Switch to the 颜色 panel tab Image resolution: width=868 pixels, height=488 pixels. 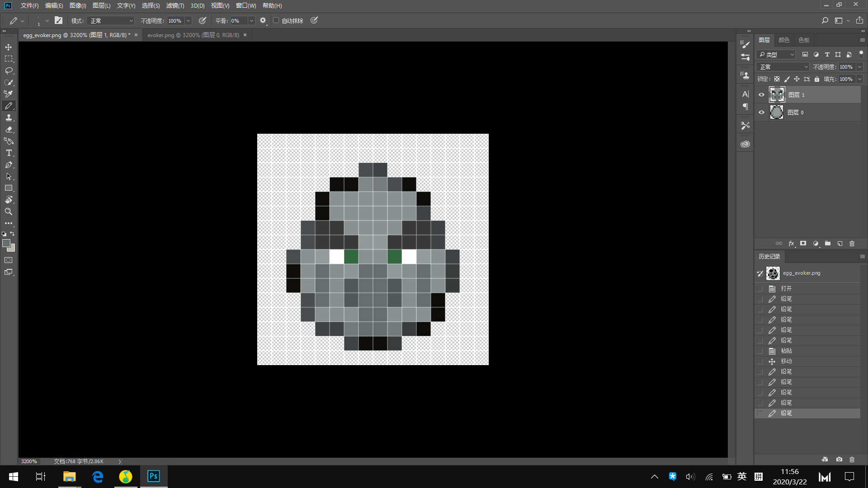784,40
